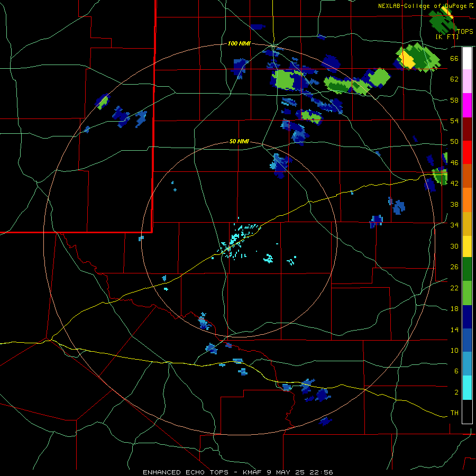Click the navy blue legend swatch
The width and height of the screenshot is (476, 476).
tap(467, 317)
